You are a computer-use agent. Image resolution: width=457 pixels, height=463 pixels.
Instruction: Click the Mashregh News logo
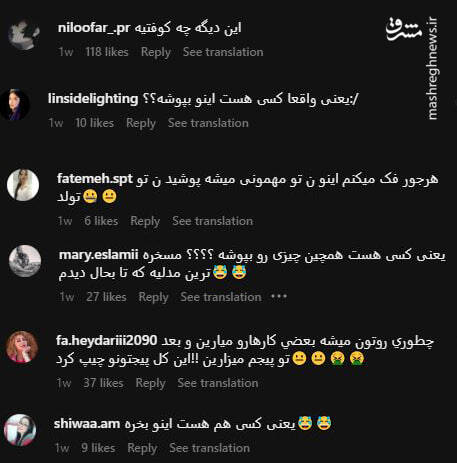click(414, 68)
